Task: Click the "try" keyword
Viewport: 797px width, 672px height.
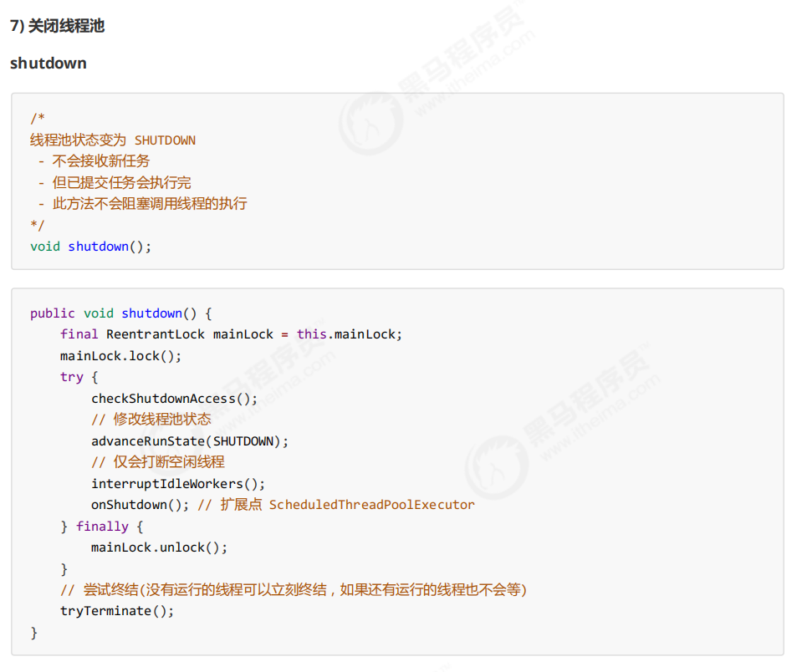Action: coord(71,377)
